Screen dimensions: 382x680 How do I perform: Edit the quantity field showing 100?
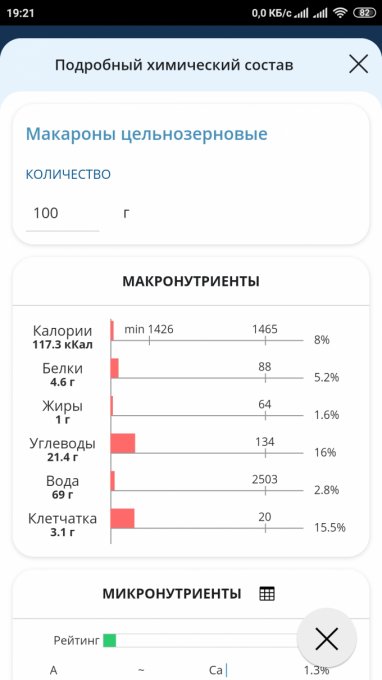(x=62, y=214)
